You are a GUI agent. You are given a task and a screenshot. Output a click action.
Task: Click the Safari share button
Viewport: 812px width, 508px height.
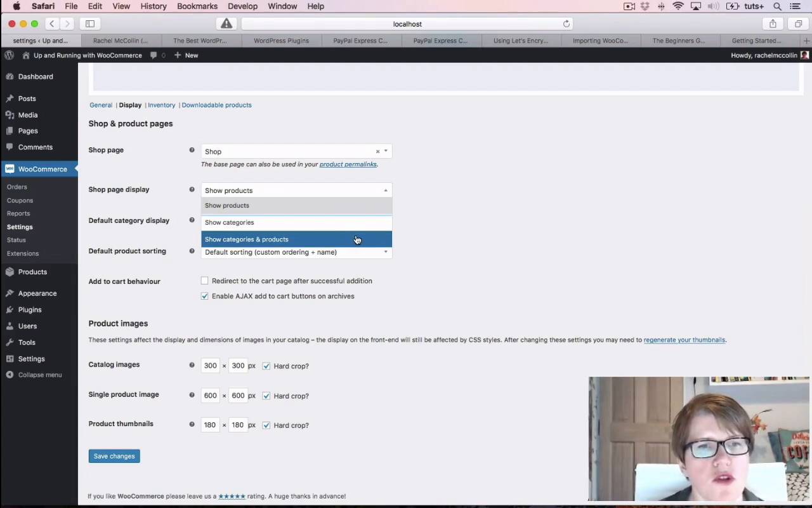773,24
